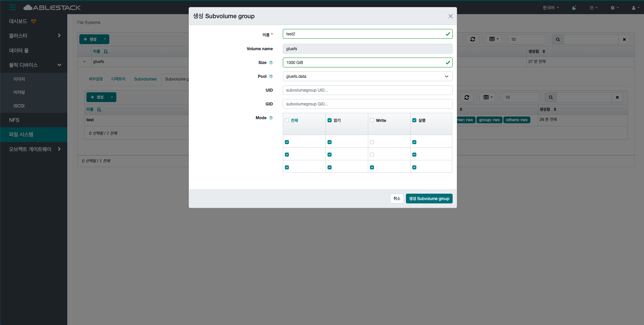Uncheck Write in the third permission row
The height and width of the screenshot is (325, 644).
coord(372,167)
